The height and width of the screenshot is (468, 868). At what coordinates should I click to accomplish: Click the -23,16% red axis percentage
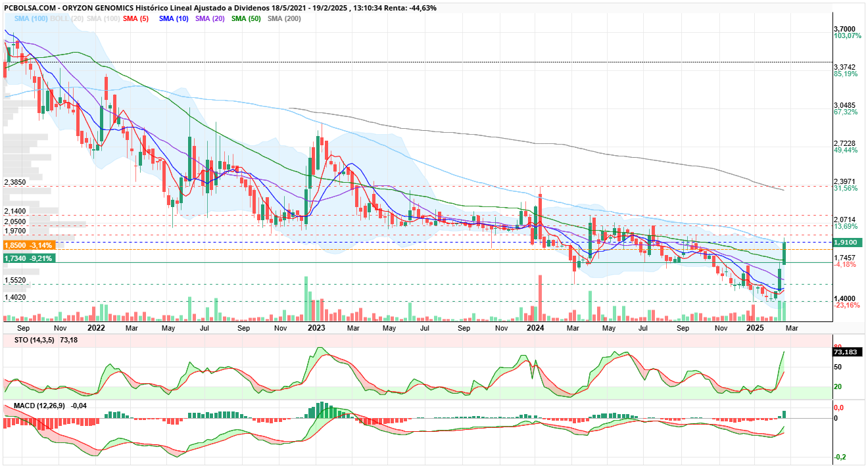click(846, 305)
